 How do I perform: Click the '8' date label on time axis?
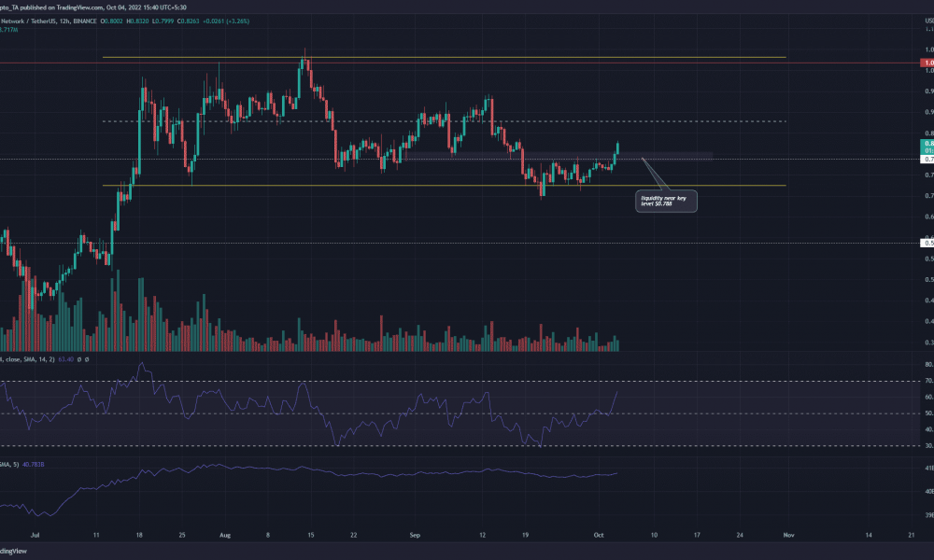pos(268,535)
